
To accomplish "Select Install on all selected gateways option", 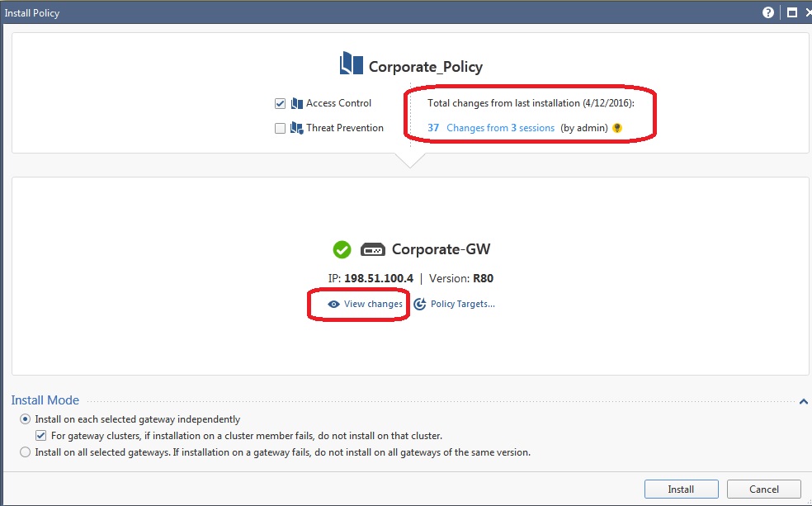I will (25, 452).
